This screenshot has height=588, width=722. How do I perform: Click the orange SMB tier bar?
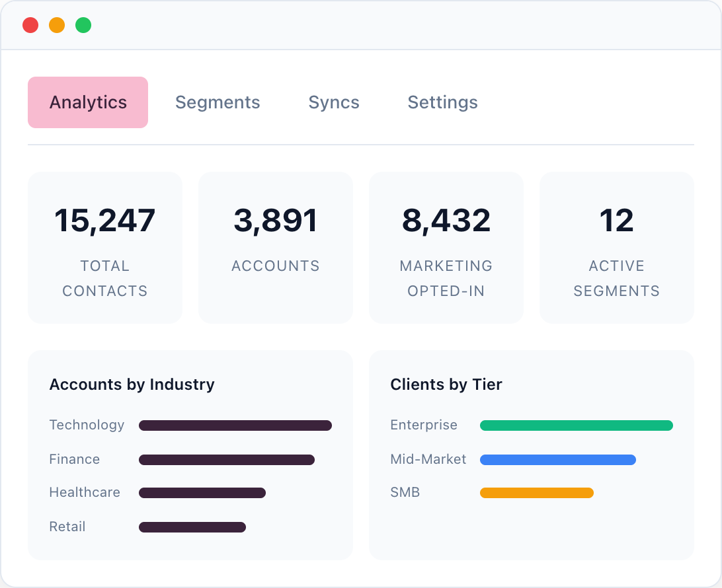coord(537,493)
